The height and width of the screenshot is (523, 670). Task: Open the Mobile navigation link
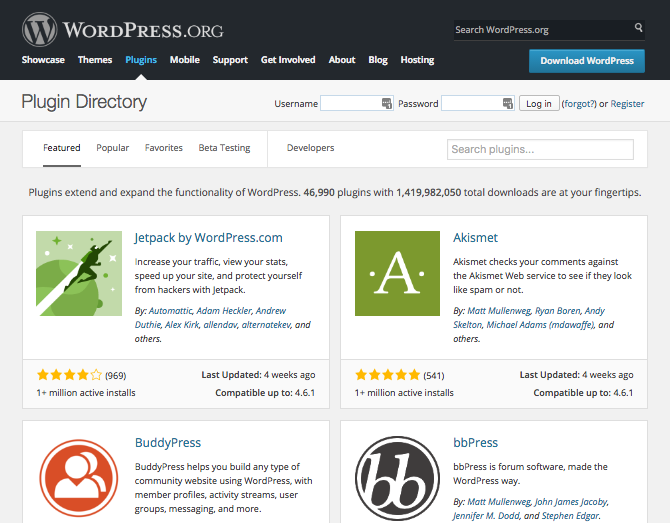(185, 60)
